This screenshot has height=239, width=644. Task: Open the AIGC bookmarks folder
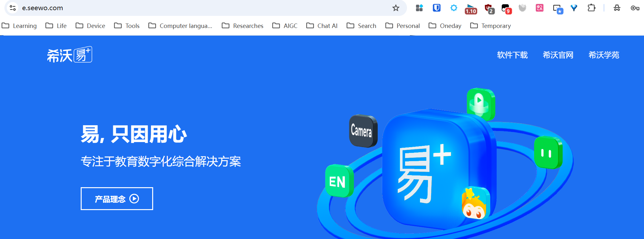285,26
